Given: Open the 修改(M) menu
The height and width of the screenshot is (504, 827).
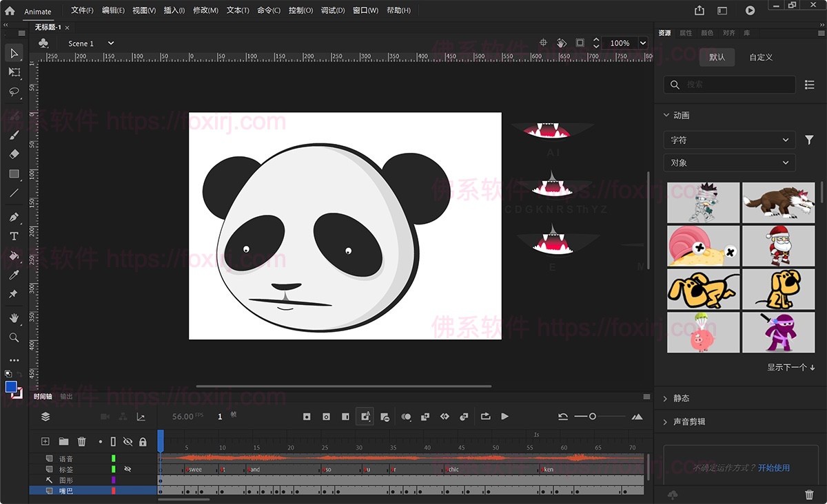Looking at the screenshot, I should tap(205, 10).
